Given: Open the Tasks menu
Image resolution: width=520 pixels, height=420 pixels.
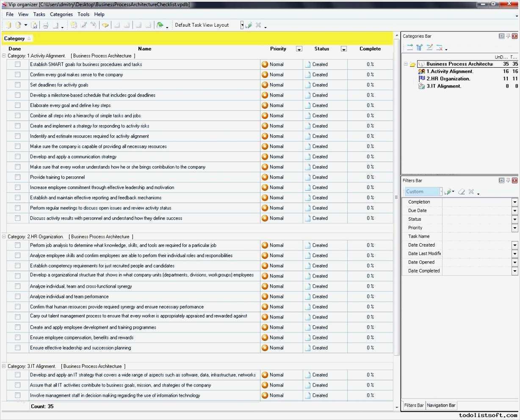Looking at the screenshot, I should click(39, 14).
